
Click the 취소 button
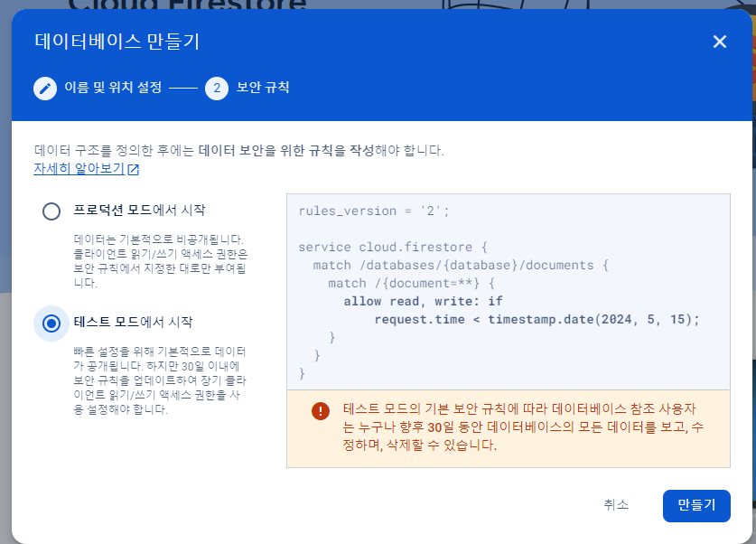coord(616,505)
